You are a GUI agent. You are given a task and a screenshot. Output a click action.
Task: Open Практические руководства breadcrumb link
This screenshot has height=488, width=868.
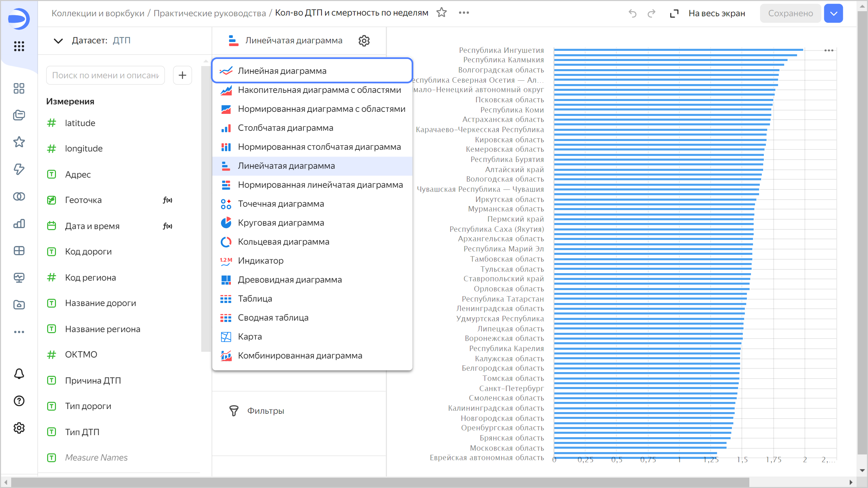point(210,13)
